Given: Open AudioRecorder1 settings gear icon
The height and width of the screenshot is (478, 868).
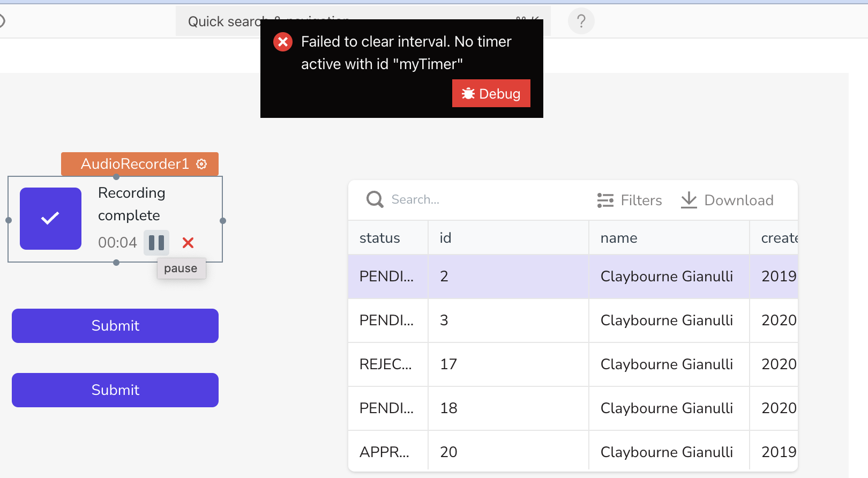Looking at the screenshot, I should (x=201, y=164).
